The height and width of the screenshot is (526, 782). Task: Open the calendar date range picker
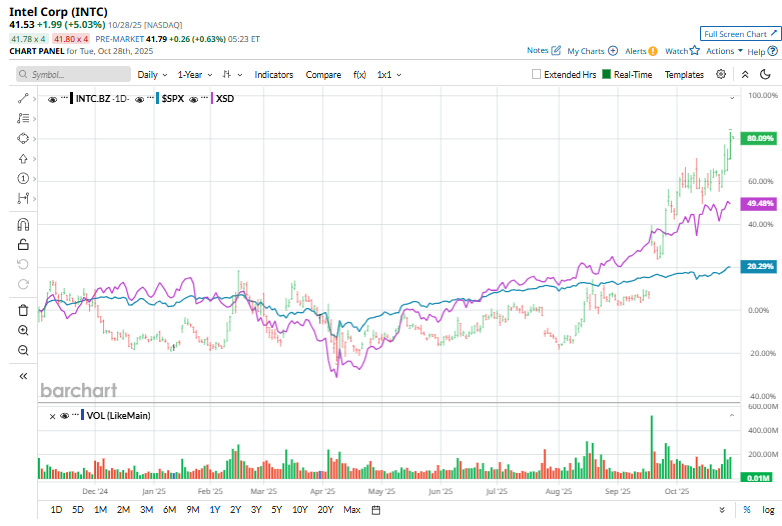pos(375,509)
